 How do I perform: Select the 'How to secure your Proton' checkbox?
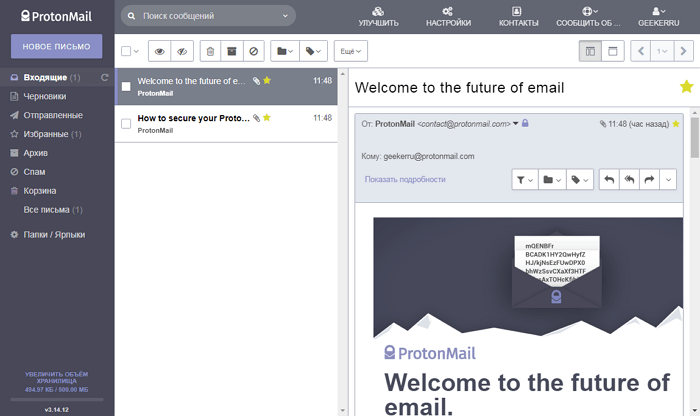[x=126, y=124]
